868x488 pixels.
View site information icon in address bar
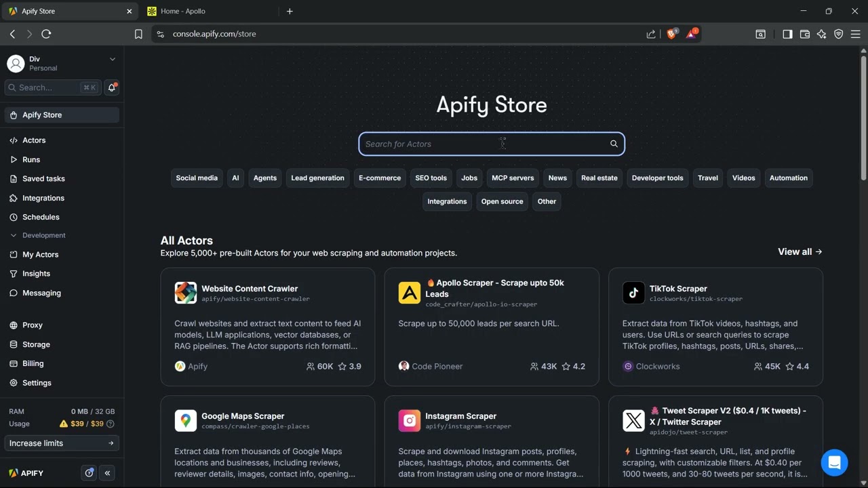click(160, 34)
